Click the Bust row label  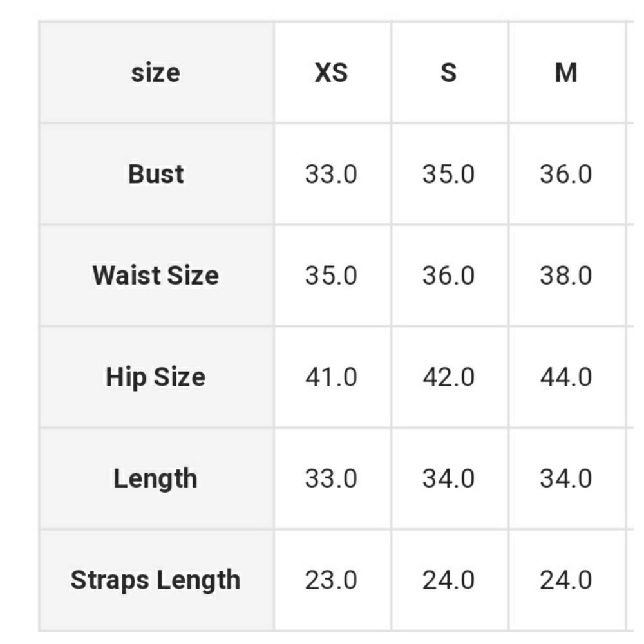tap(156, 174)
